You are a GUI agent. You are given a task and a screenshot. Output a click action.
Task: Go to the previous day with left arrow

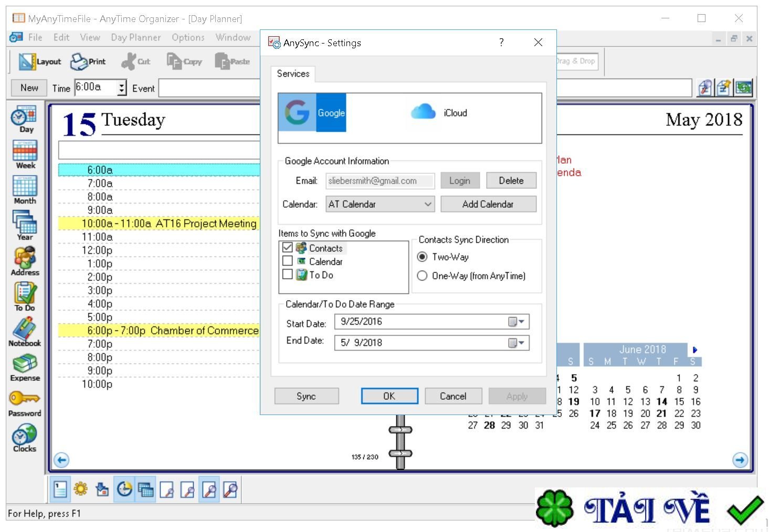pyautogui.click(x=61, y=460)
